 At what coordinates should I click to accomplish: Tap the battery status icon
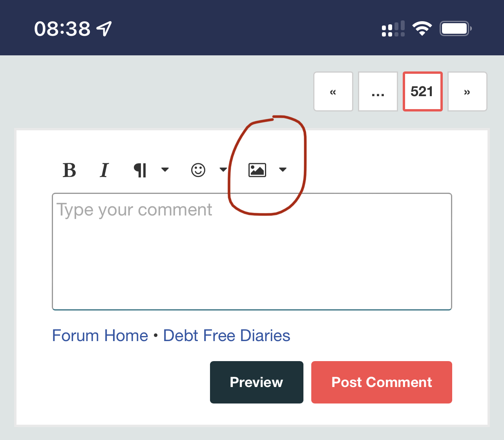455,29
